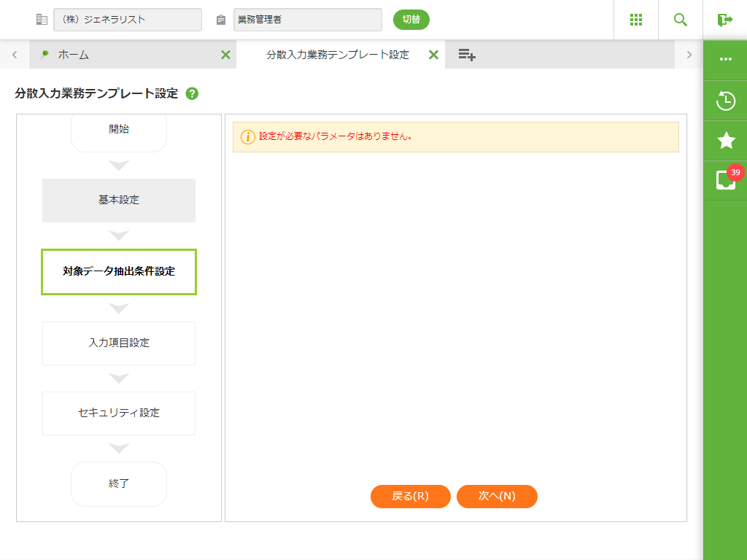Screen dimensions: 747x560
Task: Open the history clock icon in sidebar
Action: pos(725,101)
